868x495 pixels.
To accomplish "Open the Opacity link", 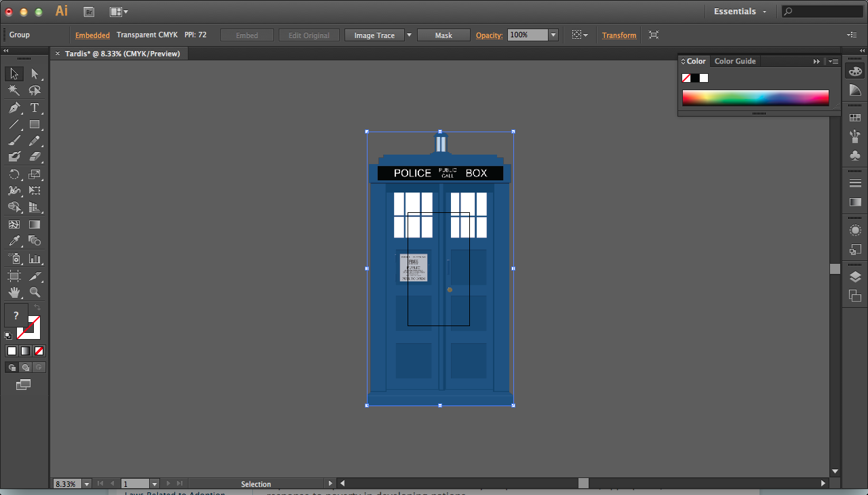I will click(x=489, y=35).
